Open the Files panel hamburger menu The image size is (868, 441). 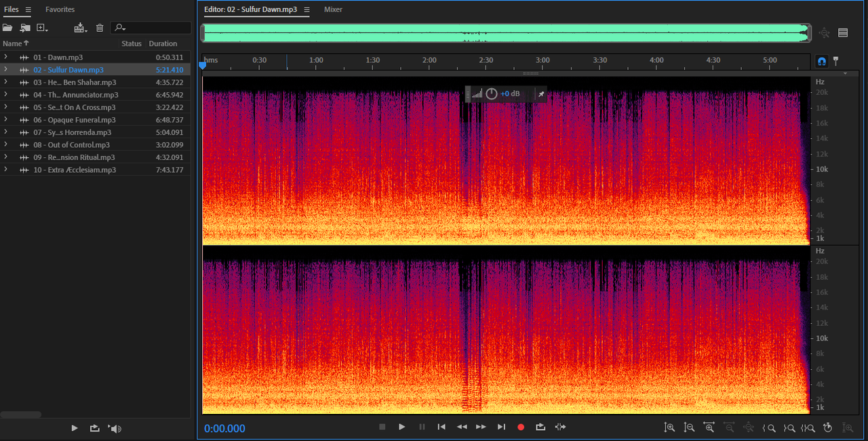click(28, 9)
